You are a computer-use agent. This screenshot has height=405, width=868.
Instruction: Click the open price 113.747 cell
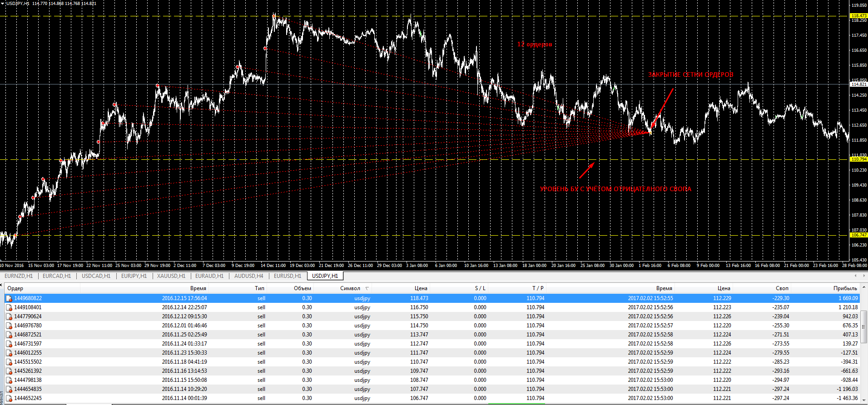[x=419, y=335]
